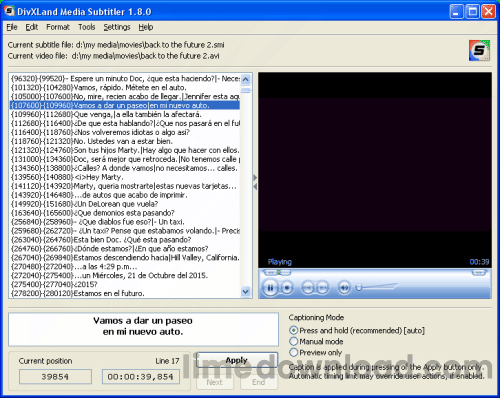Click the 'Playing' status text
The image size is (500, 398).
pos(280,262)
